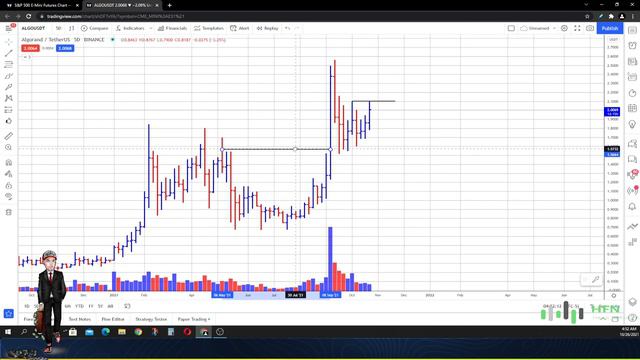Open the Pine Editor tab
This screenshot has width=640, height=360.
(113, 319)
